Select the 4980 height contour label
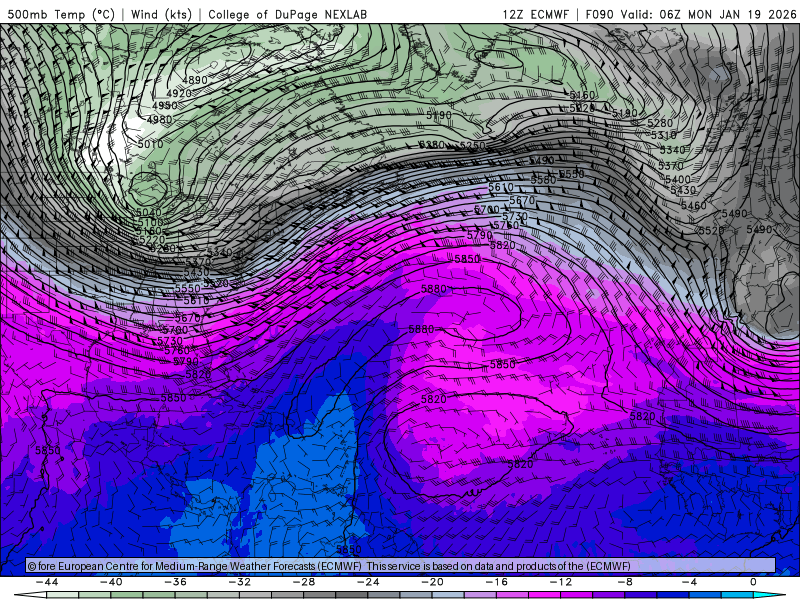 click(x=159, y=119)
